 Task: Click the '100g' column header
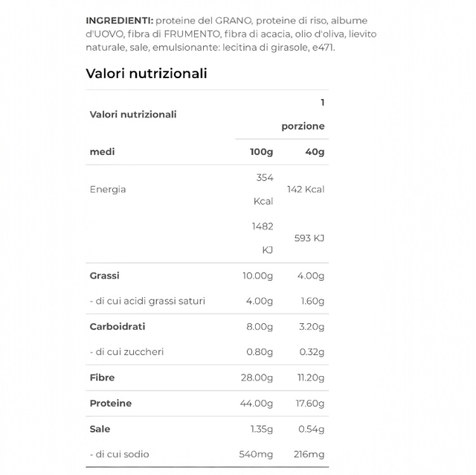tap(261, 152)
